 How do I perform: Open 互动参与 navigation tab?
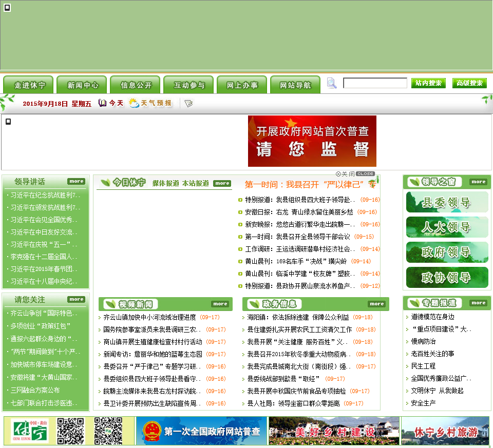188,85
